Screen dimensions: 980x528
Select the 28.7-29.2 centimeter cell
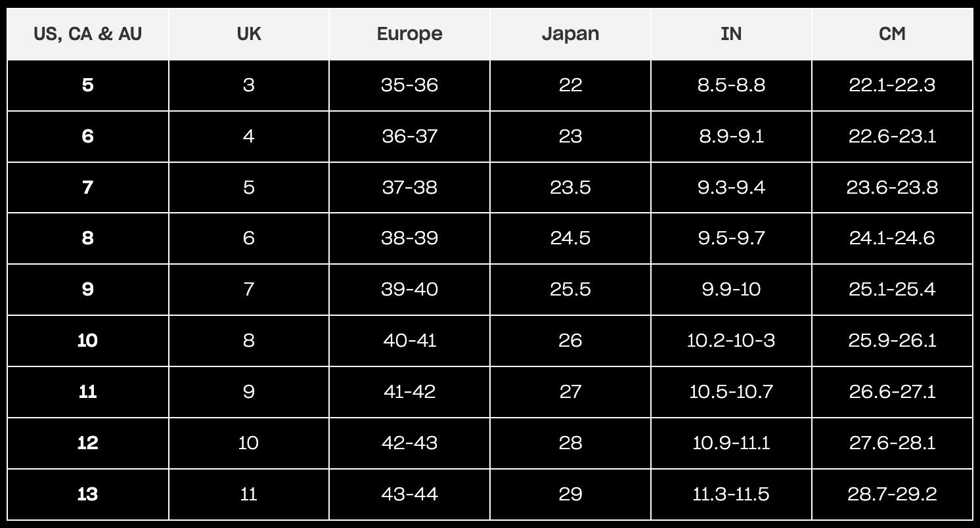point(892,495)
